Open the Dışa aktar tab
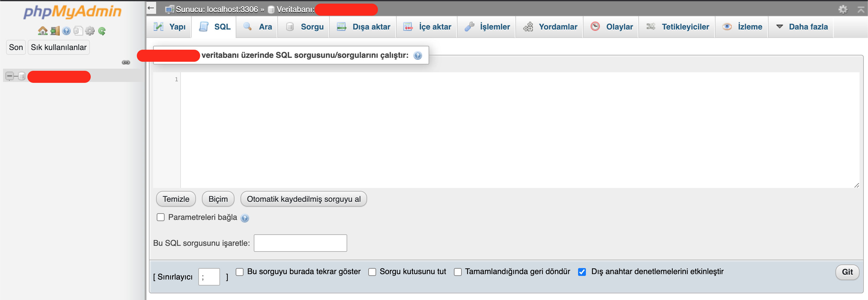This screenshot has height=300, width=868. [363, 27]
